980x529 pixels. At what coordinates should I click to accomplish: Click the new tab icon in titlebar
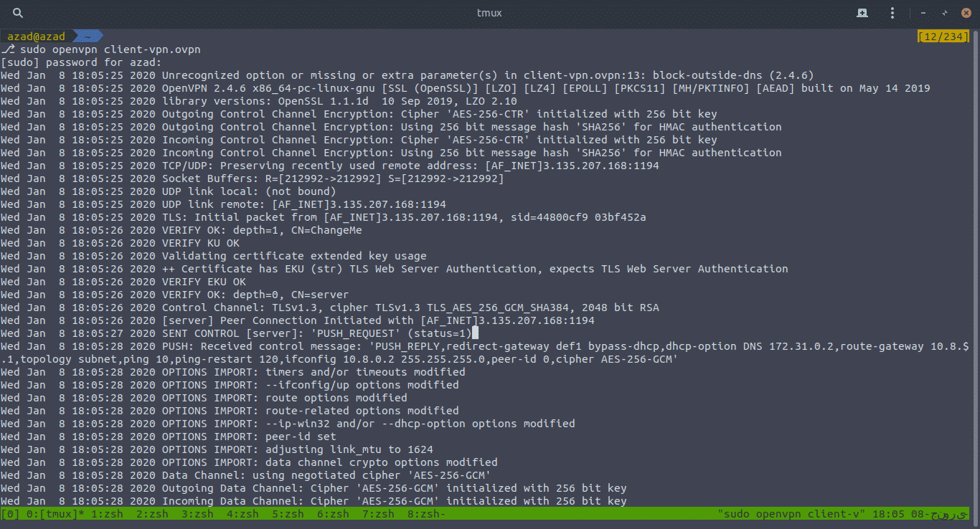[x=862, y=13]
